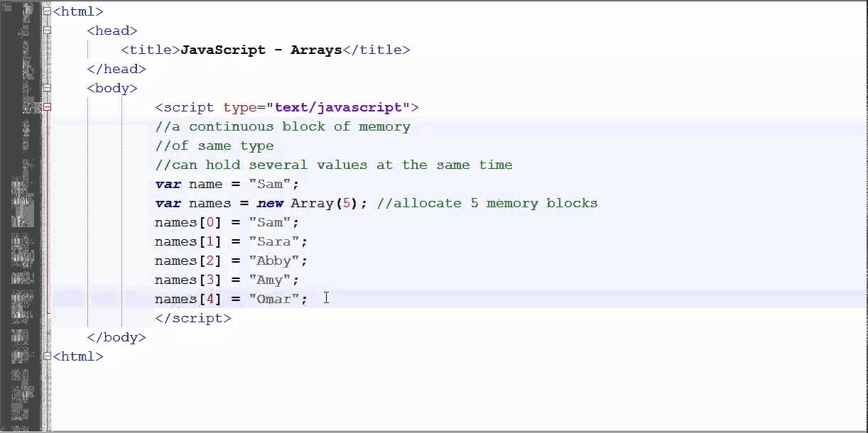Click the closing </head> tag
This screenshot has width=868, height=433.
[x=116, y=69]
